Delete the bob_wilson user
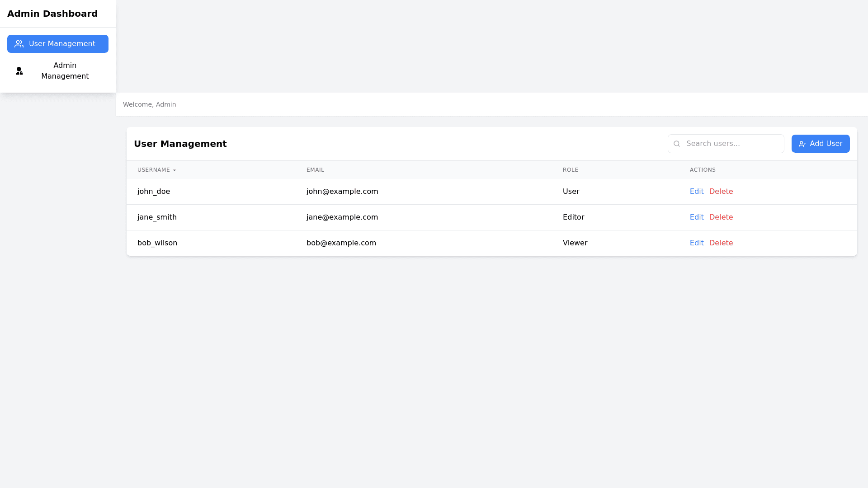 721,243
